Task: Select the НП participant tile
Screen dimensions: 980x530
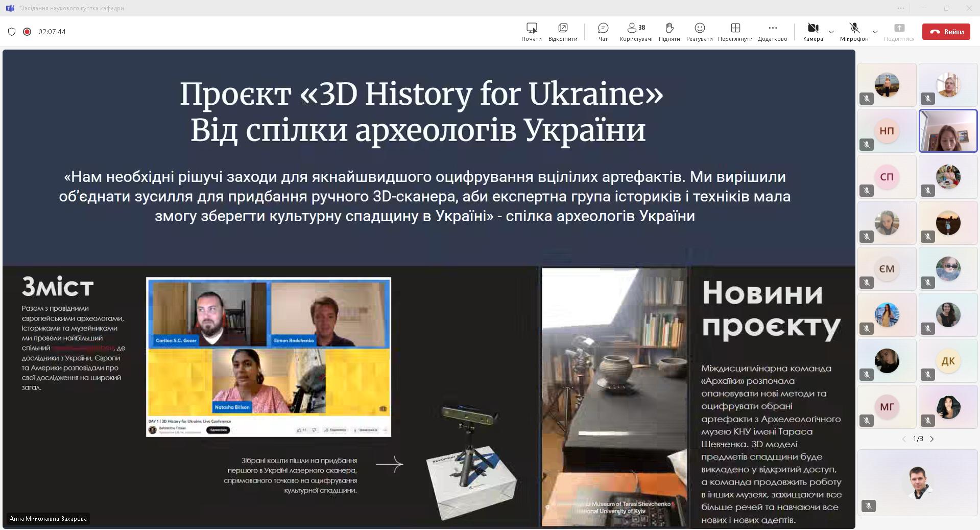Action: point(887,131)
